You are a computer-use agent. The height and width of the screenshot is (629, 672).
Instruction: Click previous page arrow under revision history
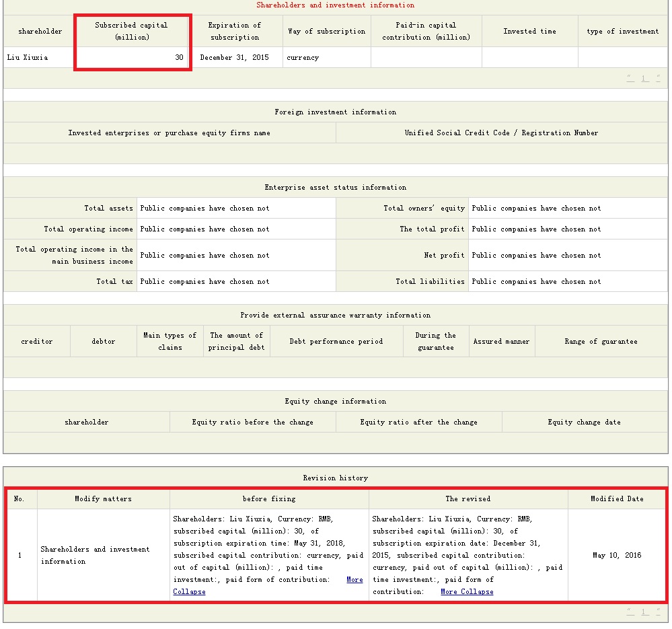(x=630, y=612)
